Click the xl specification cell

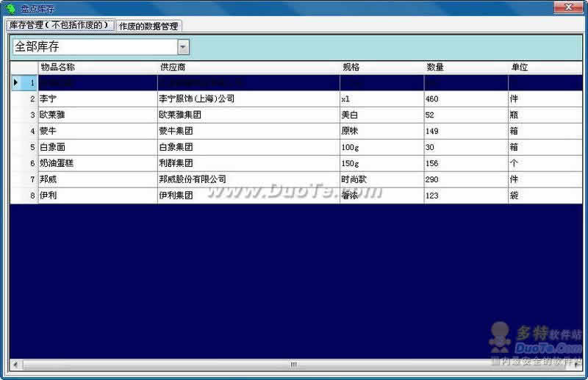[381, 99]
